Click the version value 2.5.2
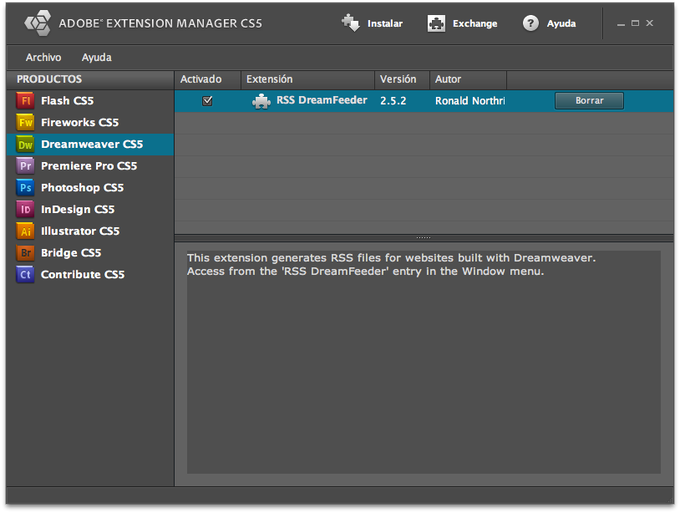The width and height of the screenshot is (680, 513). [393, 101]
